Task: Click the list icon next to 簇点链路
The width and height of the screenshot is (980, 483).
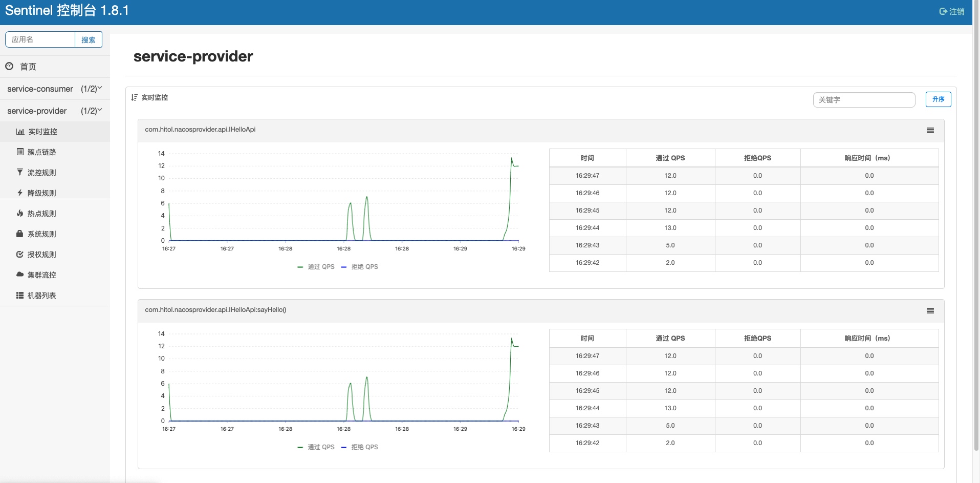Action: point(20,152)
